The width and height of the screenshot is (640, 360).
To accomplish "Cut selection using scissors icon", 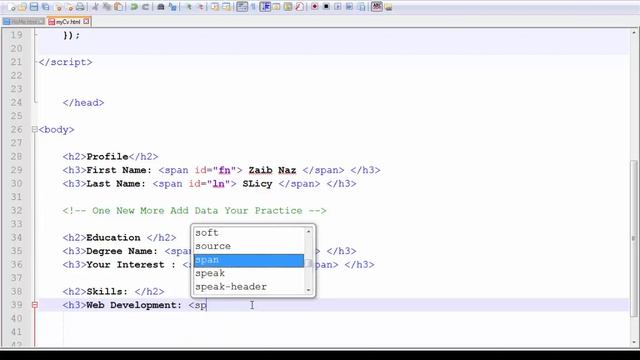I will 95,7.
